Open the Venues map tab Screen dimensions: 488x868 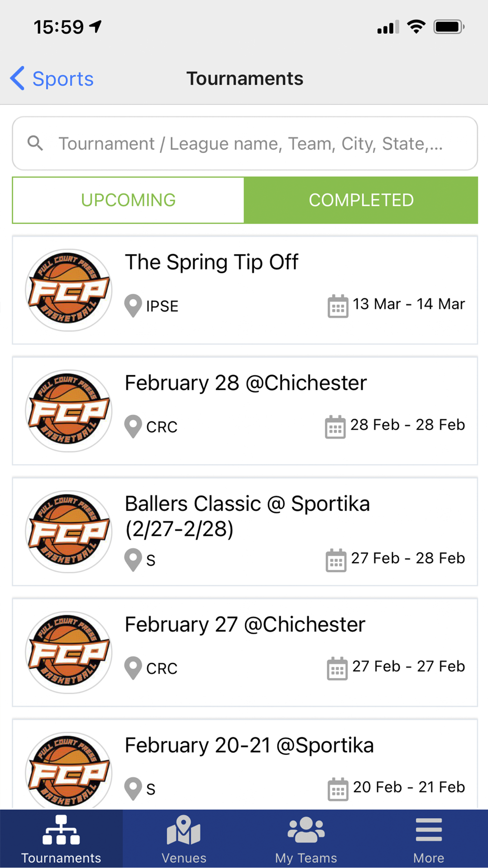(183, 838)
